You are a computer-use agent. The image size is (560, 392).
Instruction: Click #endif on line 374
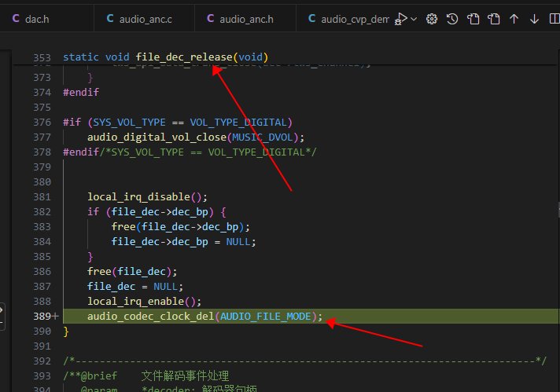click(81, 93)
